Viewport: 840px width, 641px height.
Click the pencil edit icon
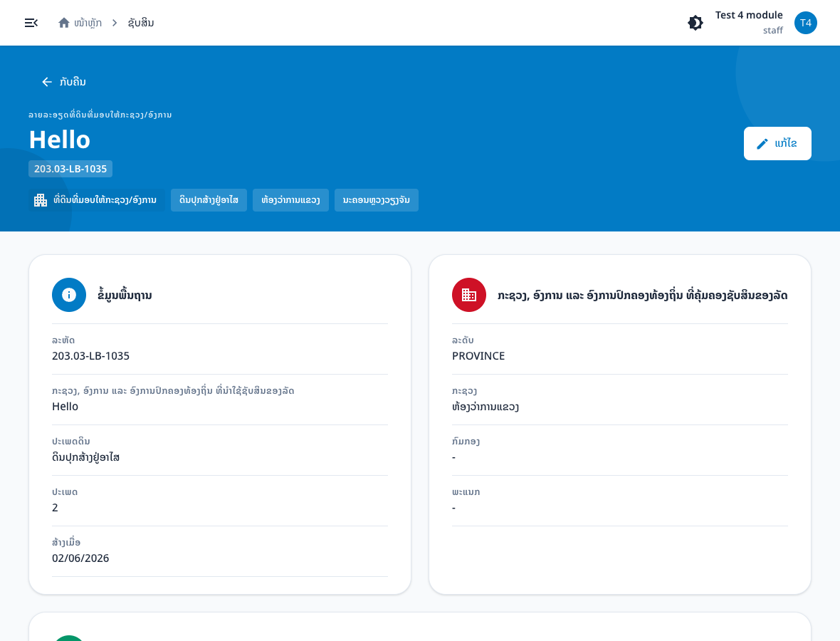pos(762,144)
